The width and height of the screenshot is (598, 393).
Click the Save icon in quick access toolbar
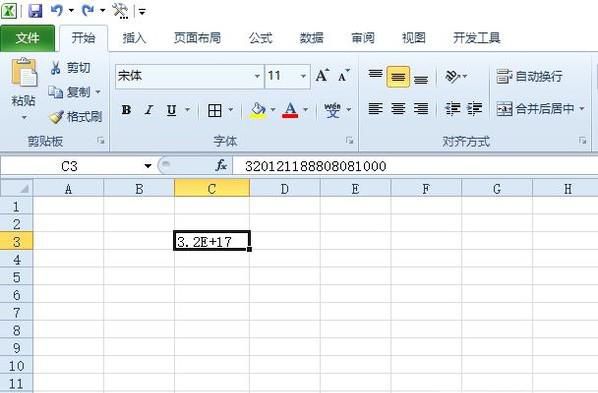[35, 10]
